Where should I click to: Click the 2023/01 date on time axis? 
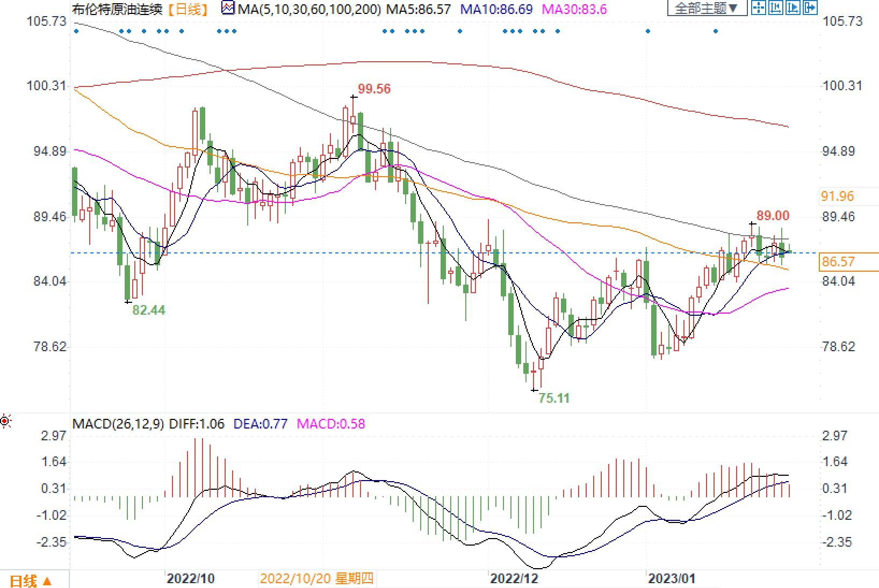tap(672, 578)
